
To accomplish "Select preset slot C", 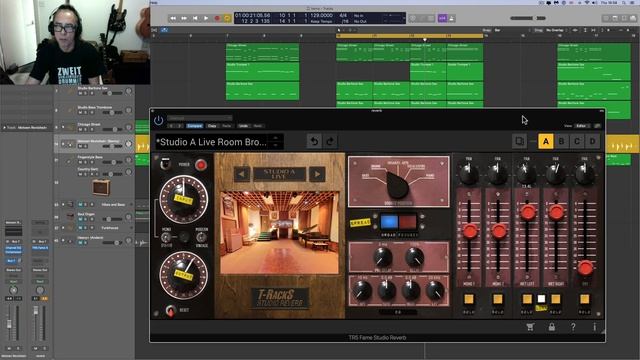I will pos(577,141).
